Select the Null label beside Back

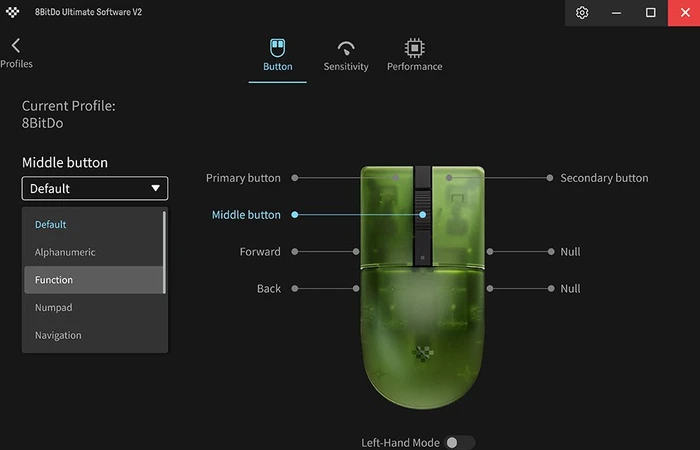pos(570,289)
